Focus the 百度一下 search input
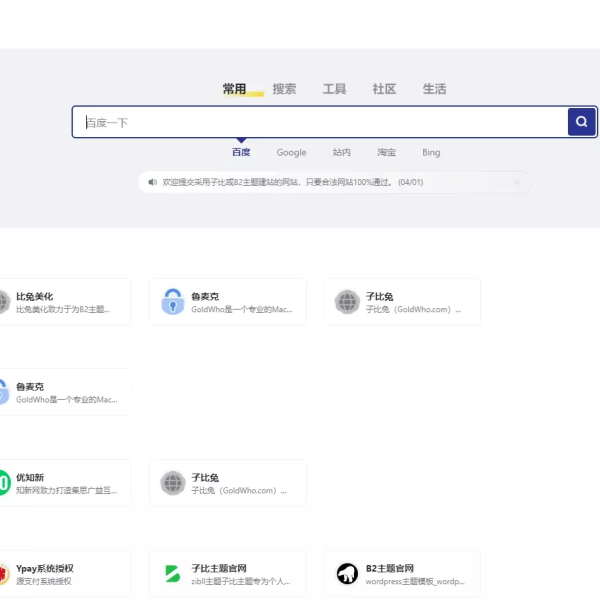The height and width of the screenshot is (600, 600). 320,122
